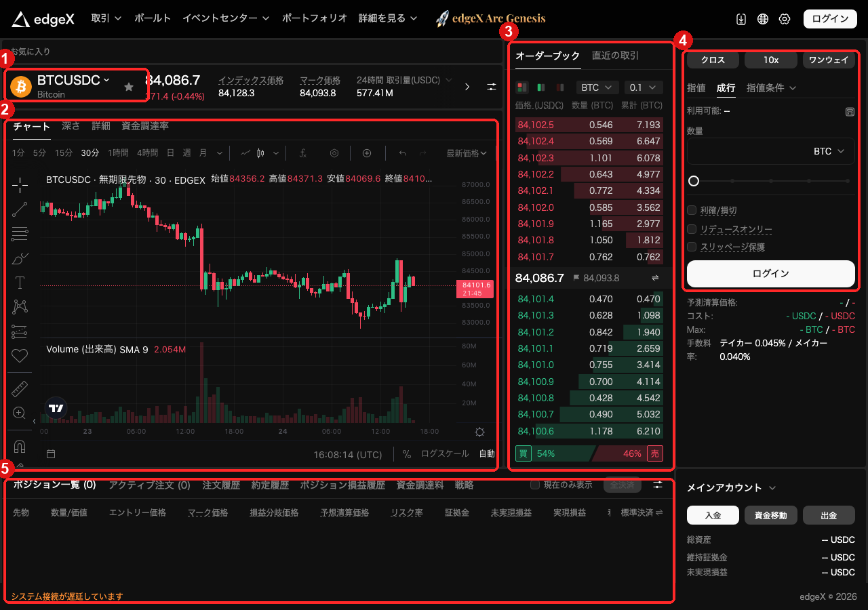Open the 資金調達率 tab

click(x=145, y=126)
